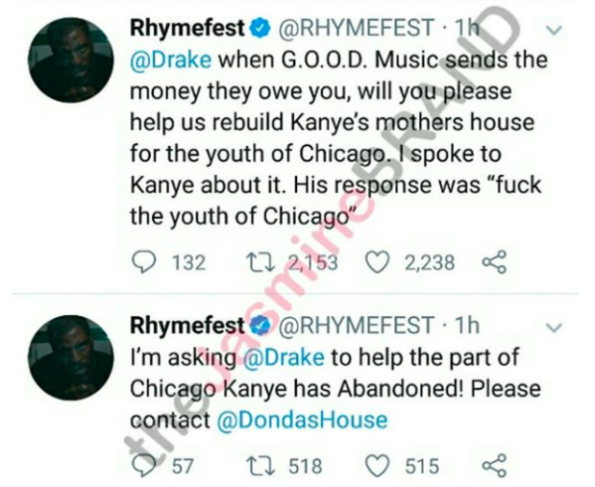Share the second tweet about @DondasHouse

494,465
